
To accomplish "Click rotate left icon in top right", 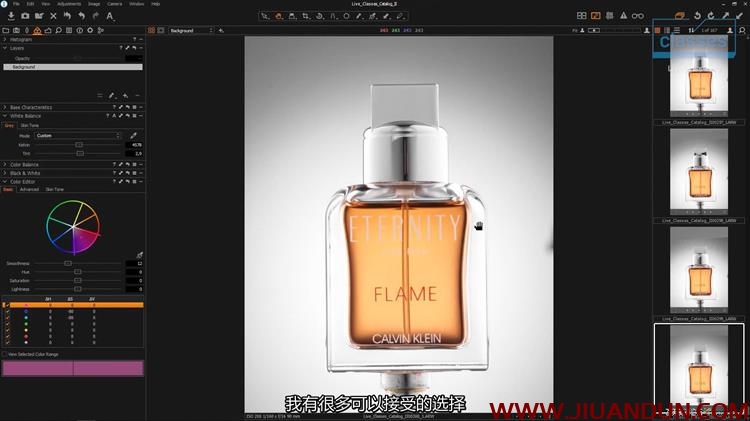I will (697, 16).
